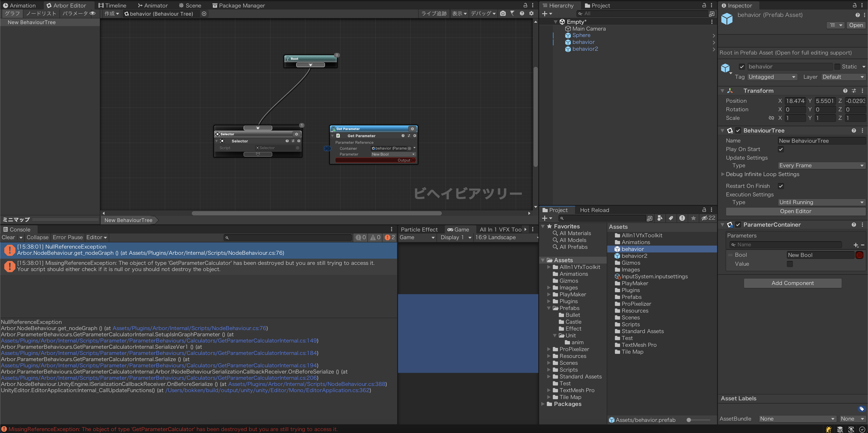The width and height of the screenshot is (868, 433).
Task: Switch to the Hot Reload tab
Action: tap(594, 210)
